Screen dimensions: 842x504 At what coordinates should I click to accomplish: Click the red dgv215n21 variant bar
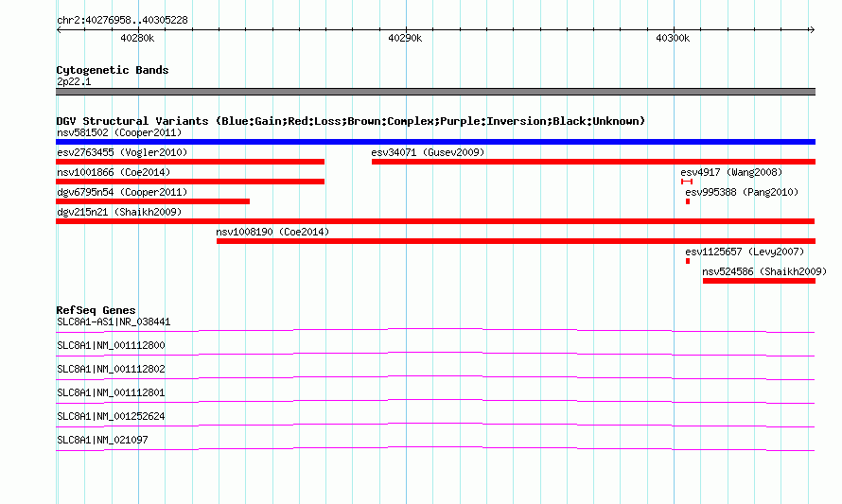(x=435, y=221)
